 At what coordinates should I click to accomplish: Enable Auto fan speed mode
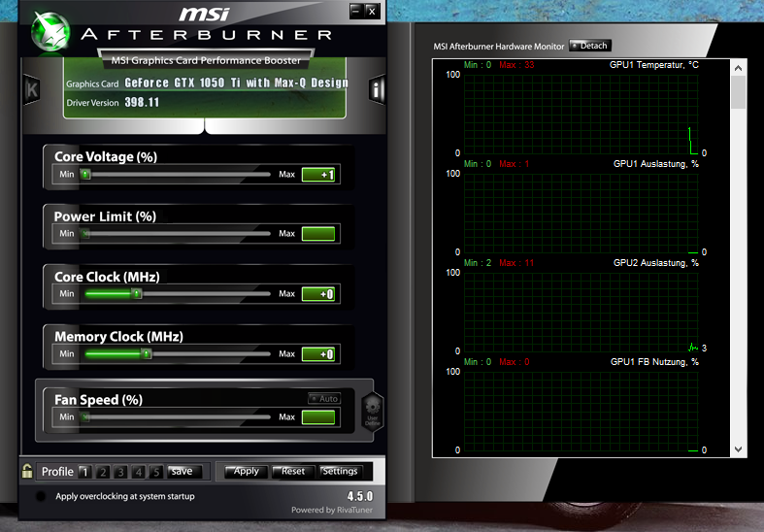coord(324,398)
